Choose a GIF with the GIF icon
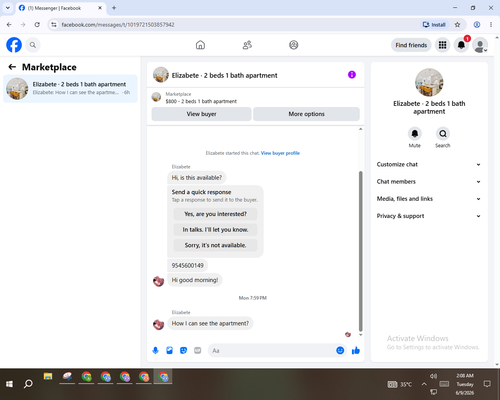 [x=198, y=350]
